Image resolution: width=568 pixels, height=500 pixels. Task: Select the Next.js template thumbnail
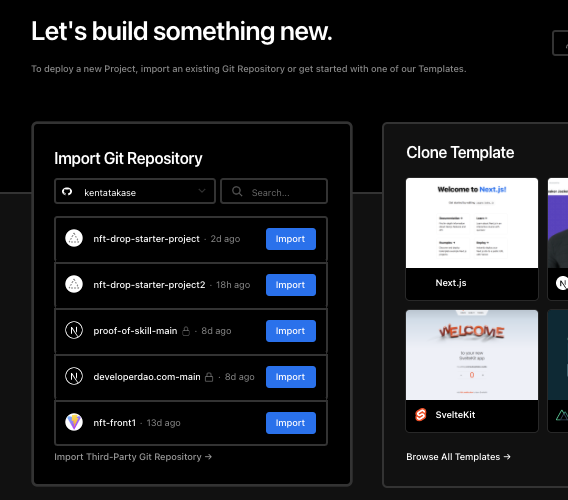(x=472, y=223)
